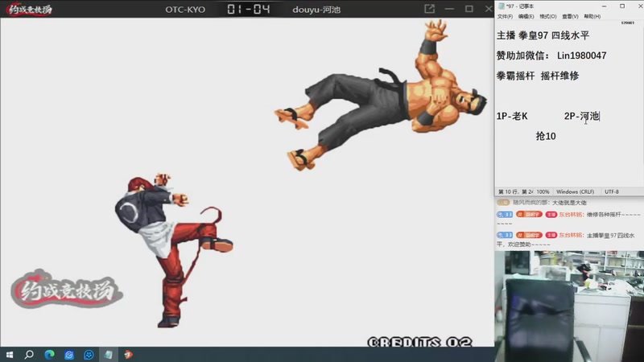The height and width of the screenshot is (362, 644).
Task: Open the blue paw-face app in taskbar
Action: pyautogui.click(x=89, y=354)
